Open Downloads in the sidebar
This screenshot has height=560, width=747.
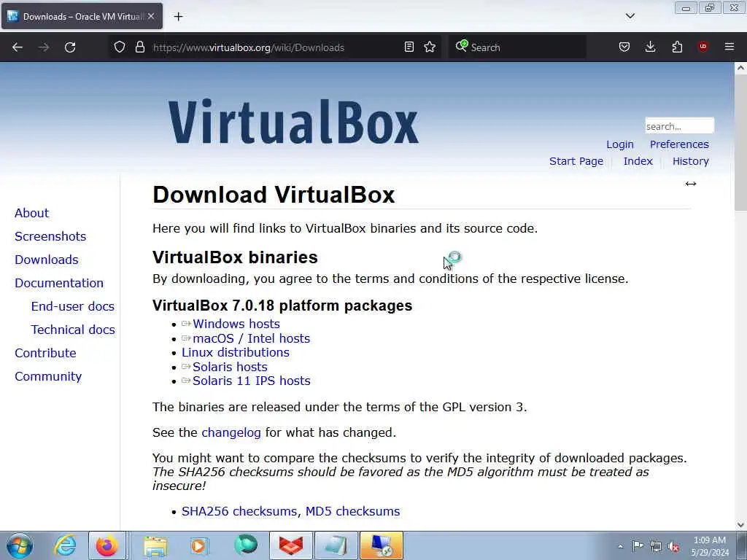click(47, 260)
